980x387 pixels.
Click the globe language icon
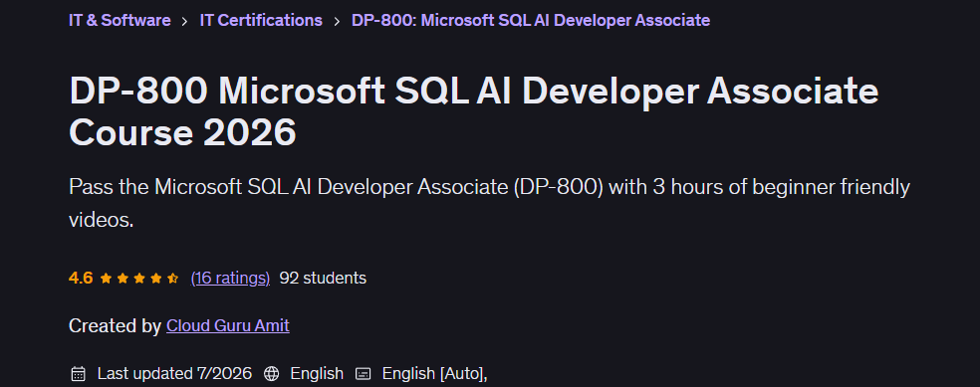click(271, 373)
